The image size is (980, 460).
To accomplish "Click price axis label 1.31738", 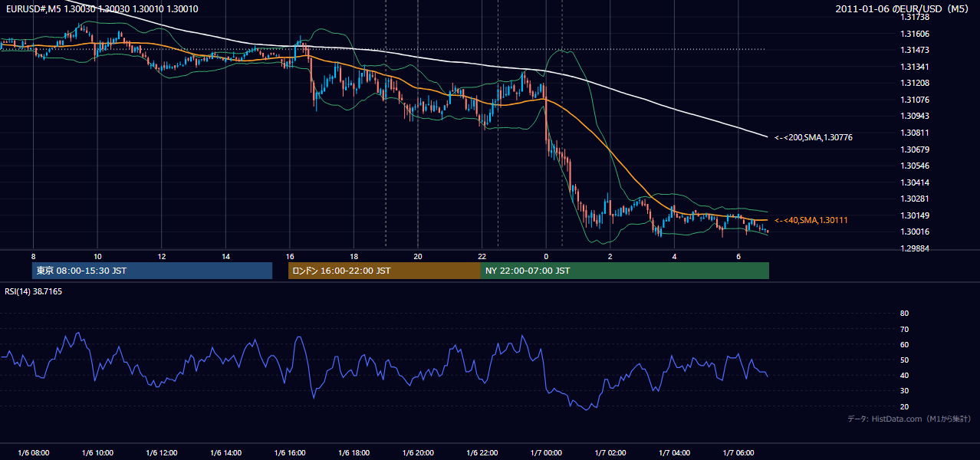I will click(x=914, y=17).
